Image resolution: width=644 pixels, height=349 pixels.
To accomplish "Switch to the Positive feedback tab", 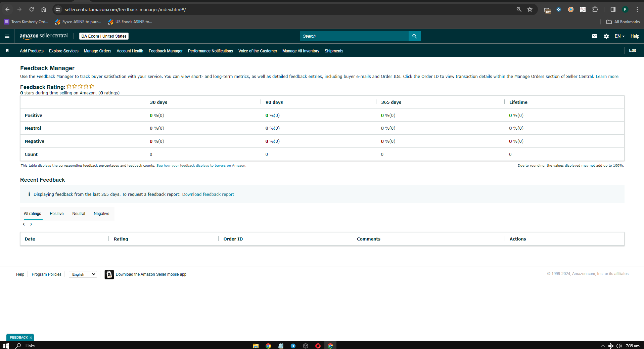I will point(57,214).
